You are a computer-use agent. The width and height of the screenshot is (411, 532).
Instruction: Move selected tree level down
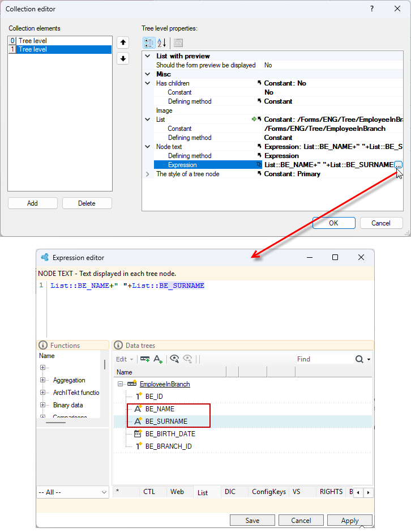tap(123, 58)
